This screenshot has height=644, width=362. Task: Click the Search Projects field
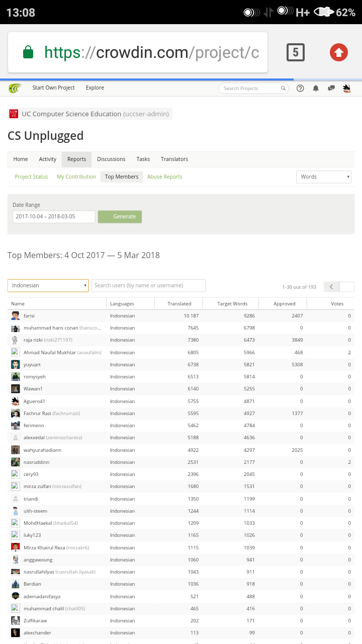[x=253, y=89]
